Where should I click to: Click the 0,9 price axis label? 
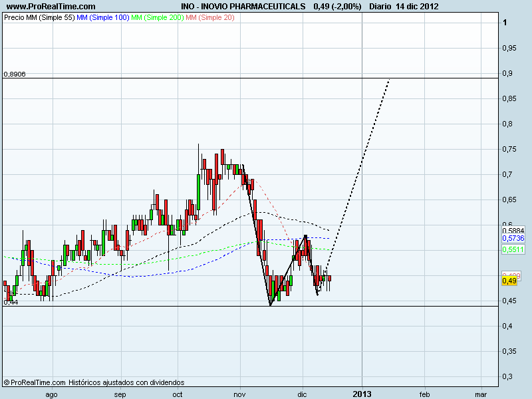click(x=507, y=73)
